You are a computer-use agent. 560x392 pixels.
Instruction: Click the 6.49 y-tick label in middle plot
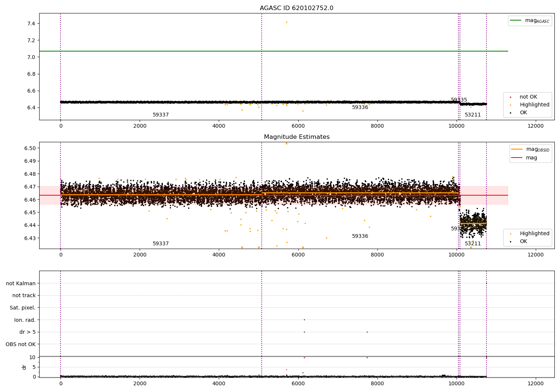[x=30, y=161]
